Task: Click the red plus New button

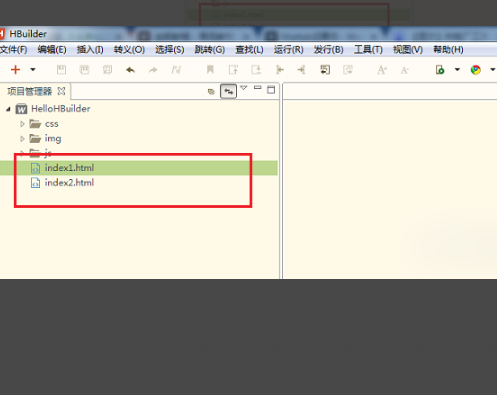Action: tap(15, 70)
